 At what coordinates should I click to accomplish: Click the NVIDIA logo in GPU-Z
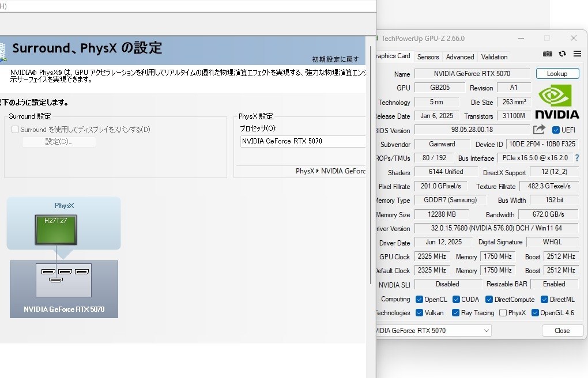tap(557, 101)
